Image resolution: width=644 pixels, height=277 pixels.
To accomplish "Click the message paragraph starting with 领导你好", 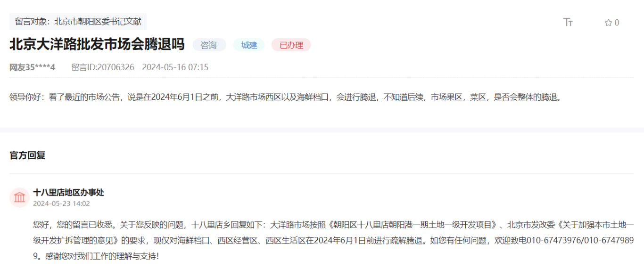I will coord(285,98).
